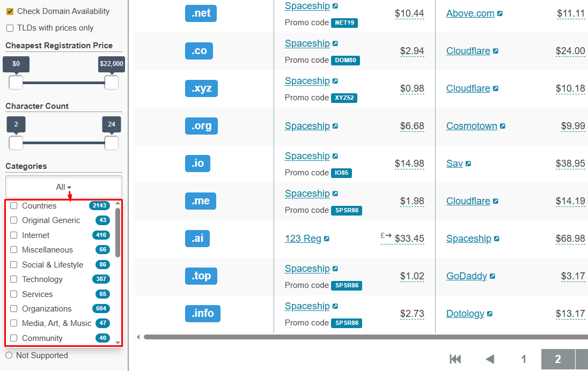588x371 pixels.
Task: Check the Miscellaneous category
Action: (14, 250)
